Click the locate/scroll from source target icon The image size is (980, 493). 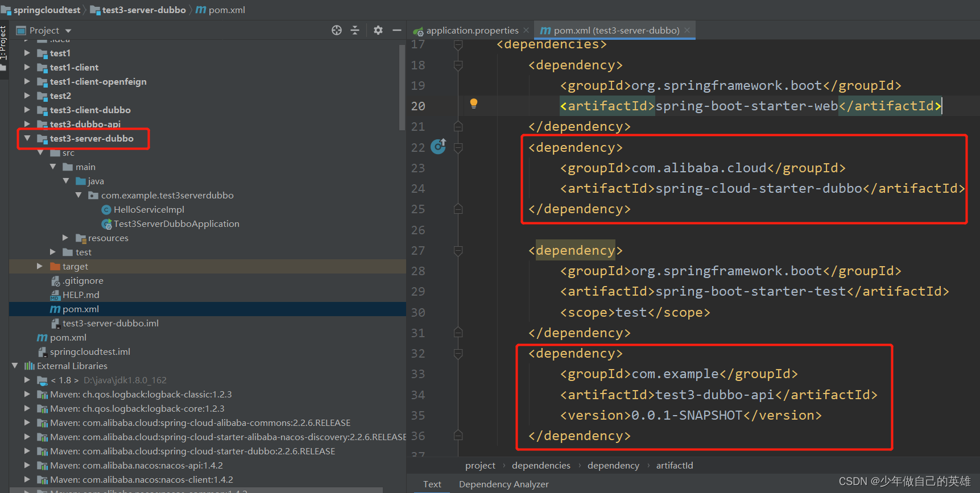pyautogui.click(x=337, y=30)
